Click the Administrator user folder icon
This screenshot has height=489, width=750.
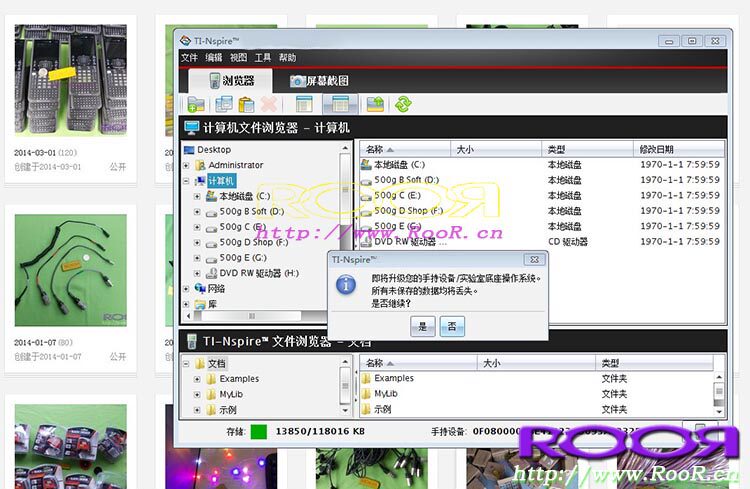coord(200,165)
